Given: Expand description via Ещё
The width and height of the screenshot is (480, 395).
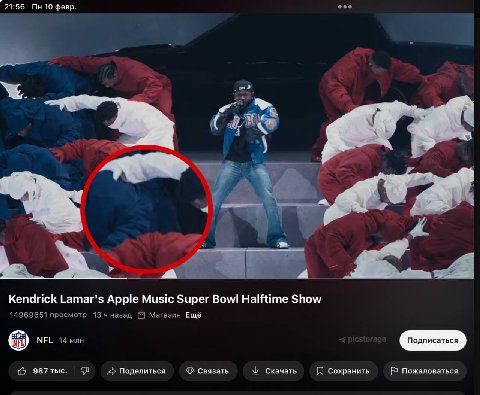Looking at the screenshot, I should 193,315.
